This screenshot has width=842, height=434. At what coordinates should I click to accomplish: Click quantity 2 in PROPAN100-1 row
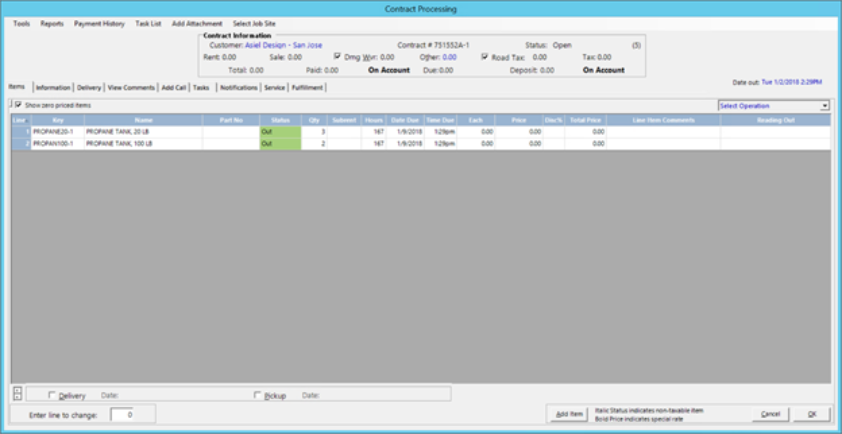[x=314, y=144]
